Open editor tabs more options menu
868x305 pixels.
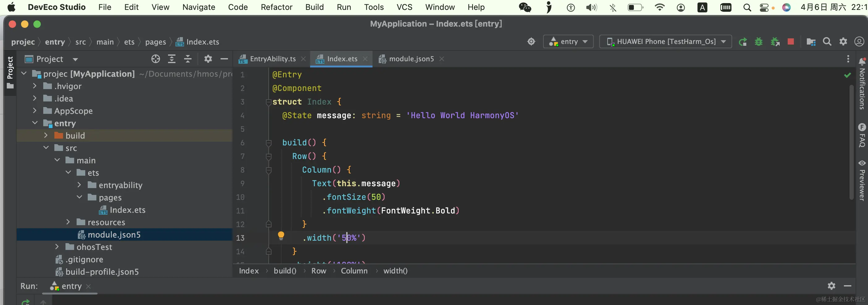click(848, 59)
